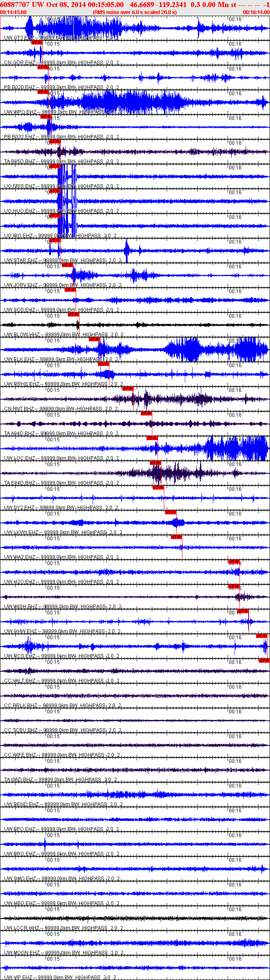Select the red pick flag on UW.H2O trace
The width and height of the screenshot is (270, 980).
click(234, 562)
